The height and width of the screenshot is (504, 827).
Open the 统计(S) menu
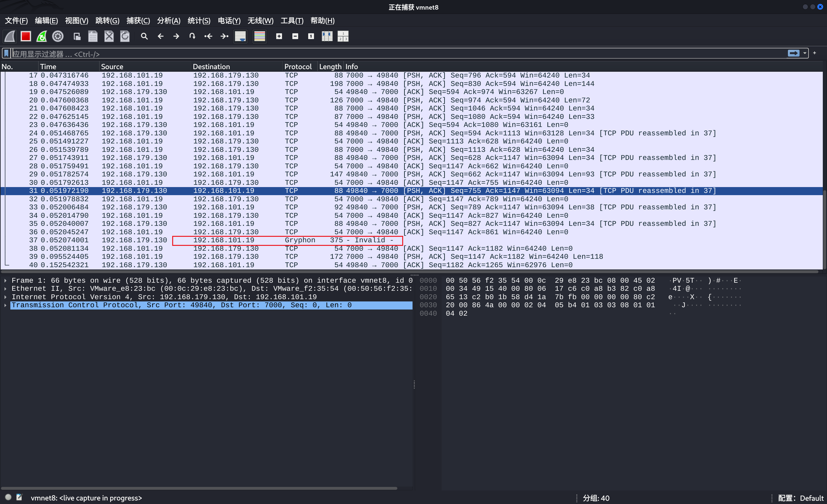coord(199,21)
